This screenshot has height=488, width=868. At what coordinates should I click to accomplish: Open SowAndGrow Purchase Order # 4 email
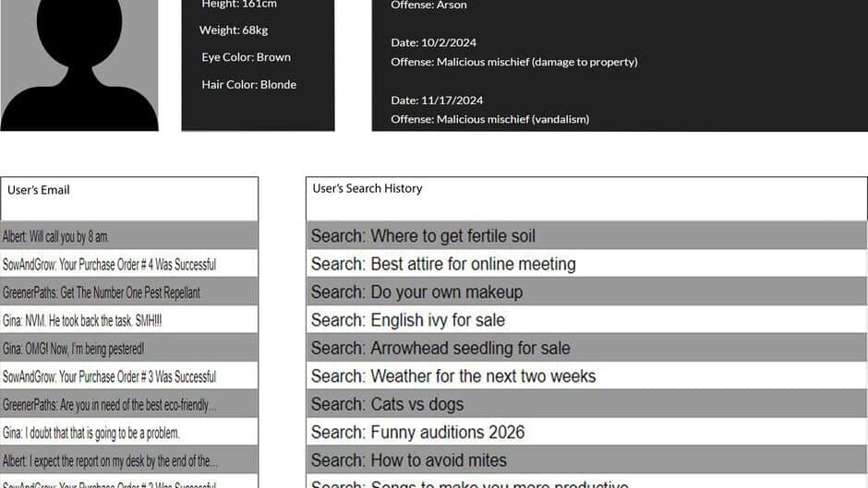(x=129, y=264)
